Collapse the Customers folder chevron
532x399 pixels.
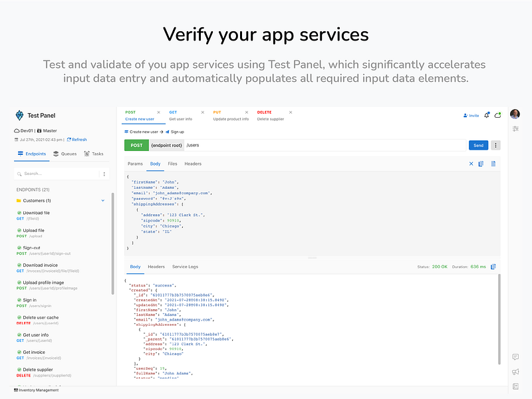click(103, 201)
